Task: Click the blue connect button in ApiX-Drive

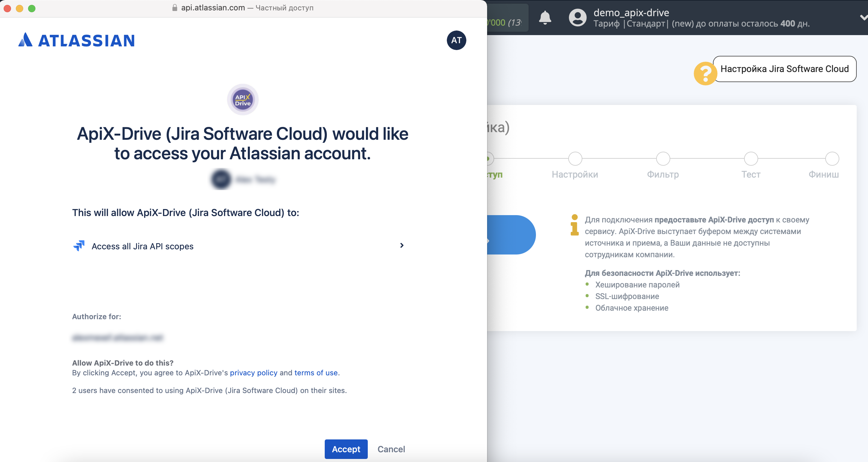Action: [x=511, y=235]
